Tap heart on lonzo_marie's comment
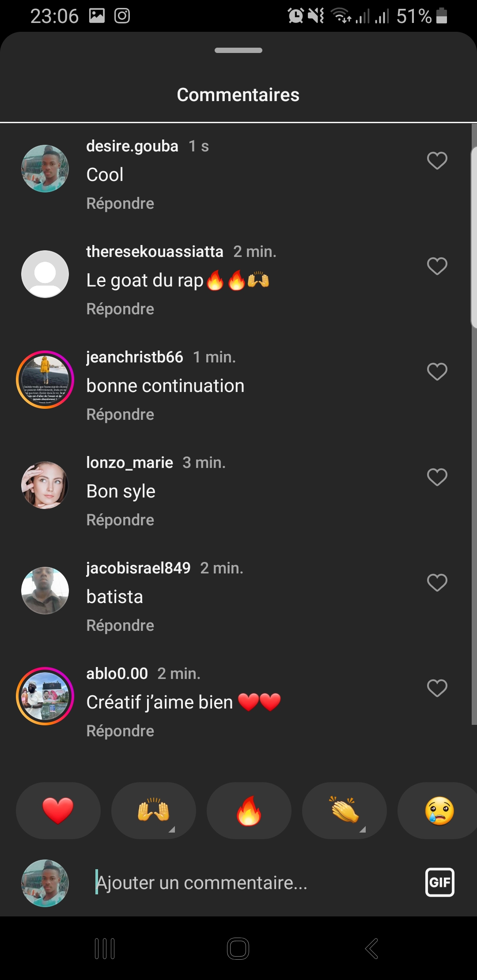The height and width of the screenshot is (980, 477). (x=437, y=477)
